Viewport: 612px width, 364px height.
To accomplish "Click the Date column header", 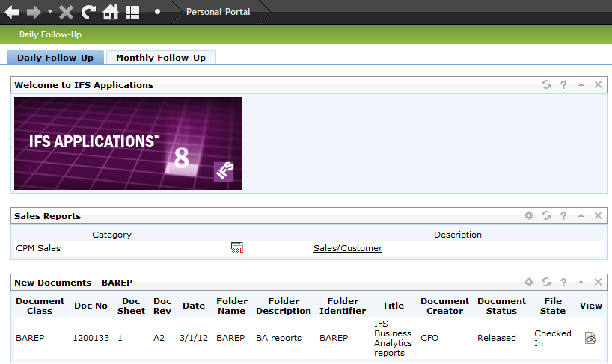I will (194, 306).
